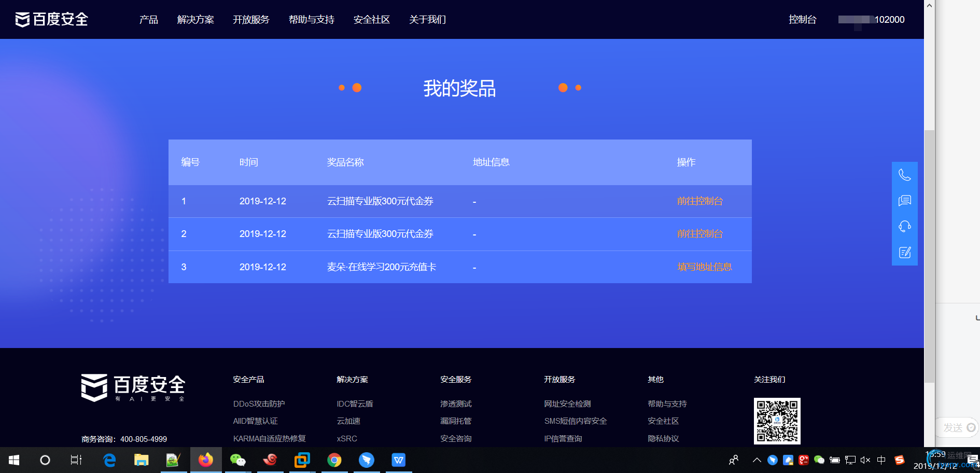Open IDC智云盾 footer link

[355, 404]
